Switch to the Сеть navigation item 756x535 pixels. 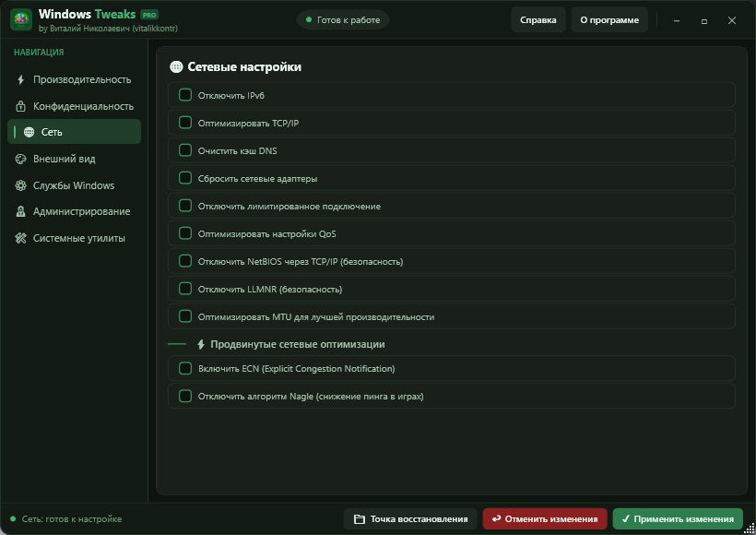pyautogui.click(x=75, y=132)
